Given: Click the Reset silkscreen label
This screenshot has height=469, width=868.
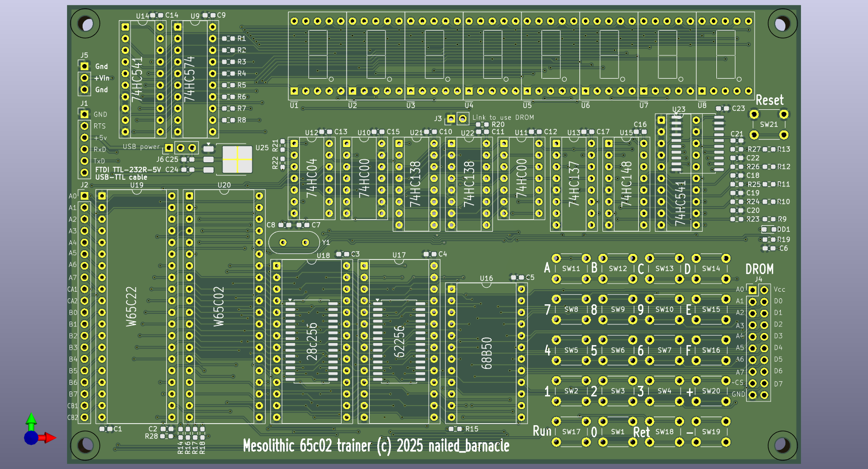Looking at the screenshot, I should coord(769,100).
